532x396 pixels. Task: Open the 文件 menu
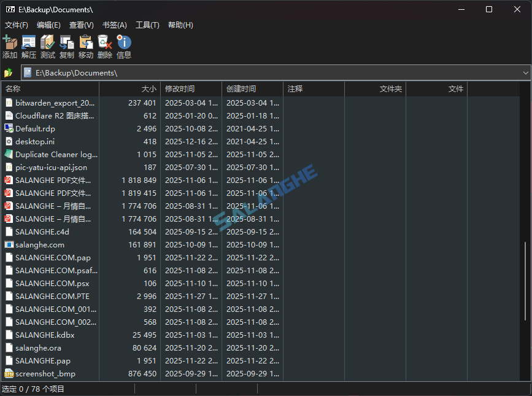(x=15, y=25)
